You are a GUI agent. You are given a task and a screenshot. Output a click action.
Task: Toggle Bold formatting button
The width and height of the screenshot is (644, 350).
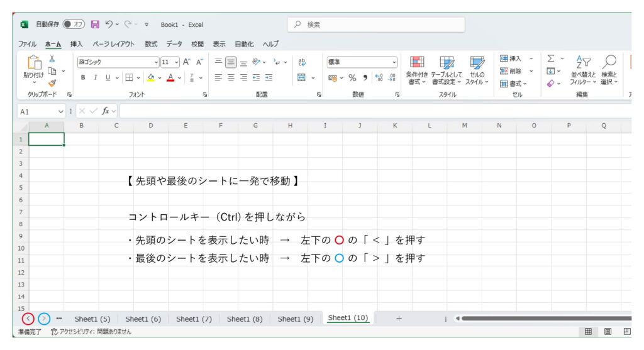[83, 78]
